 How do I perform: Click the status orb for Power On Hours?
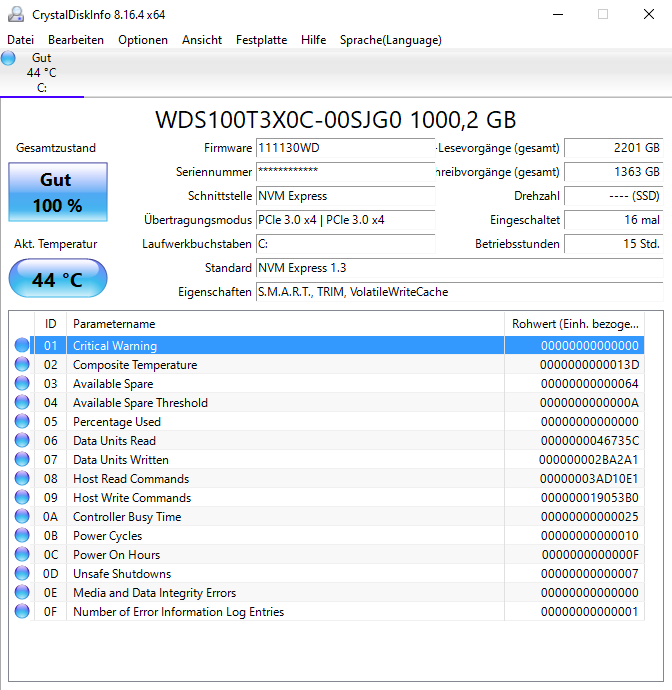[x=22, y=554]
